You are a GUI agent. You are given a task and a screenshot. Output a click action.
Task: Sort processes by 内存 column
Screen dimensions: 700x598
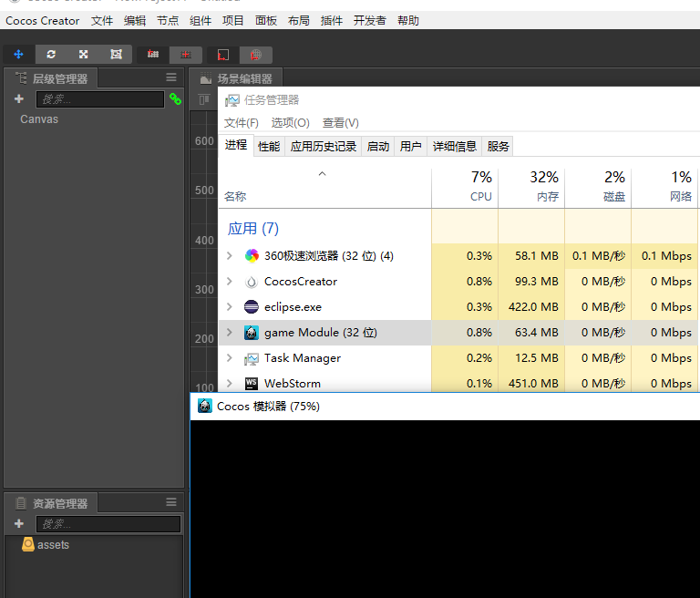[531, 188]
